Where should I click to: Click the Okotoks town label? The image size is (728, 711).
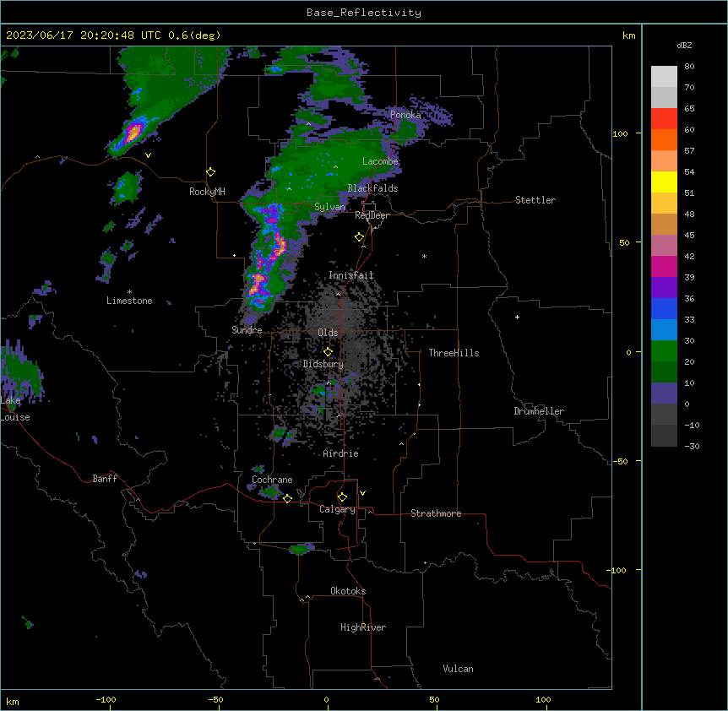[348, 591]
